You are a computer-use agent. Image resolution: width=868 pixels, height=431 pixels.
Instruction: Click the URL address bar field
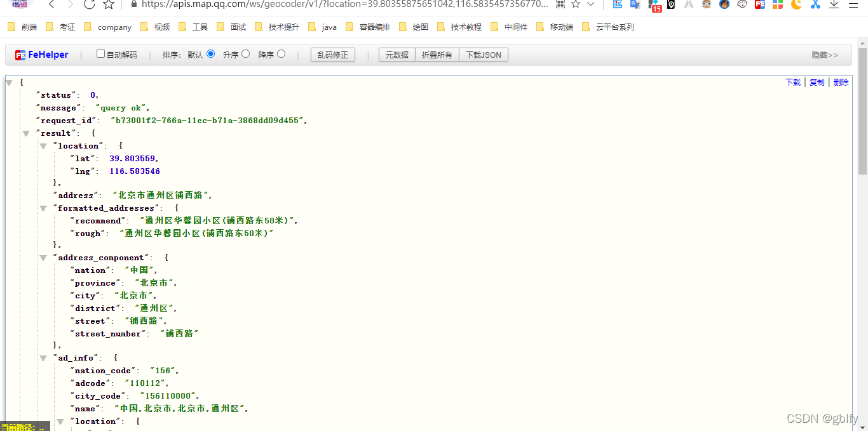click(x=345, y=4)
